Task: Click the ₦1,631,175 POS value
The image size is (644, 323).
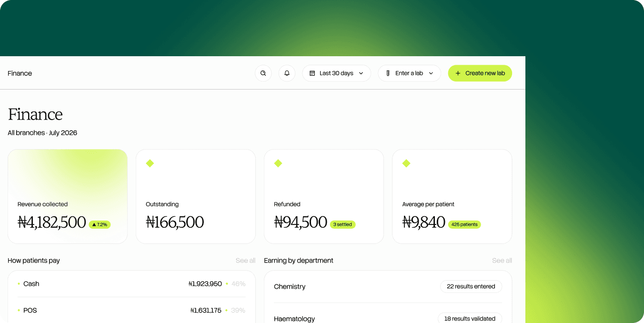Action: [206, 311]
